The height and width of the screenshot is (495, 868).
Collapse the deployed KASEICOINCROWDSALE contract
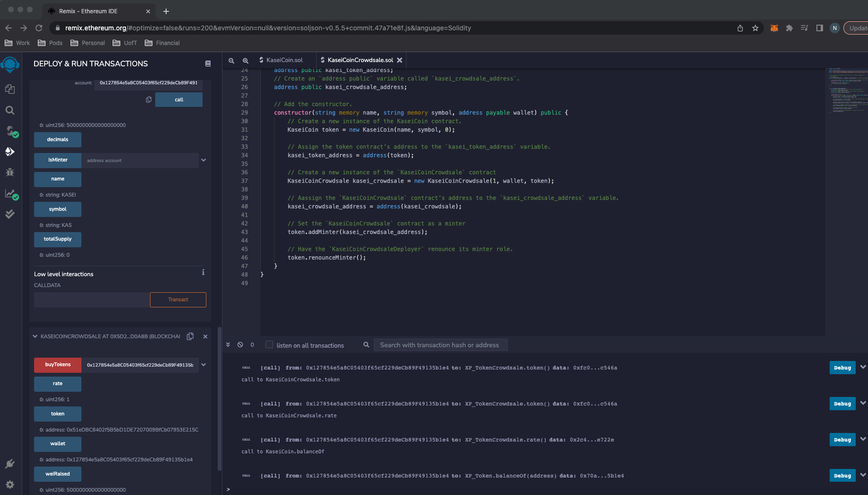point(35,336)
